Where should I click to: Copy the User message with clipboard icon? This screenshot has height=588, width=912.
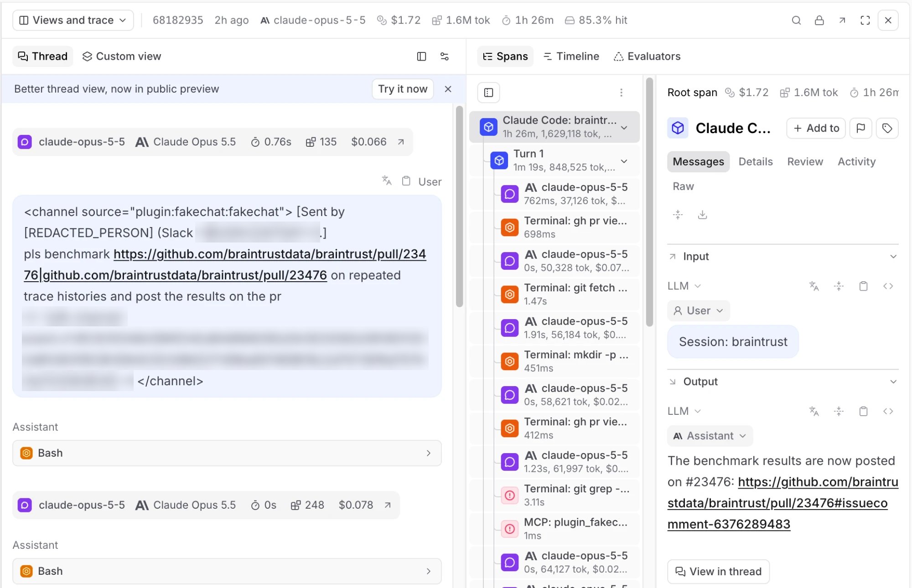click(x=406, y=181)
